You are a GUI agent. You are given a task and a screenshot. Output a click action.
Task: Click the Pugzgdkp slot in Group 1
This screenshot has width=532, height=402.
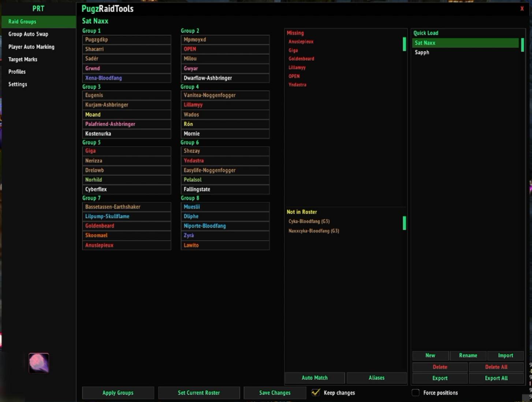(127, 40)
